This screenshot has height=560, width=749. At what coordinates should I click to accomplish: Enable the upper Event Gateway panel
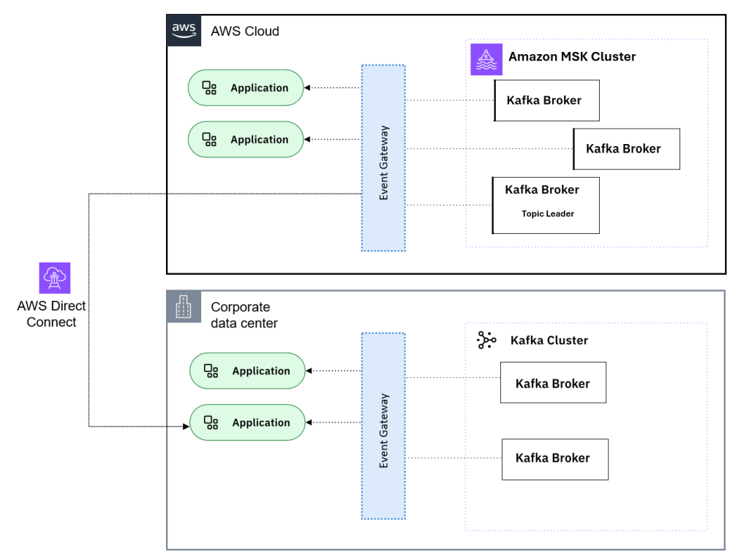(x=383, y=157)
